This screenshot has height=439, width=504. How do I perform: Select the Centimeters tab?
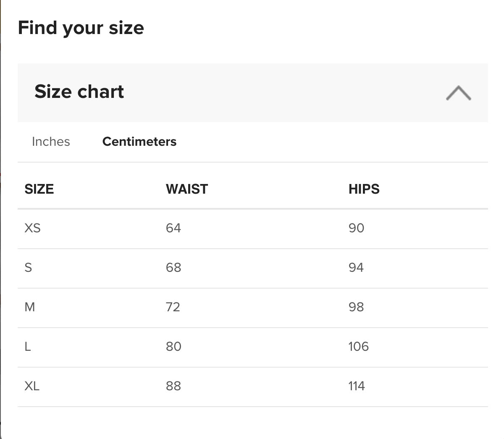click(139, 142)
